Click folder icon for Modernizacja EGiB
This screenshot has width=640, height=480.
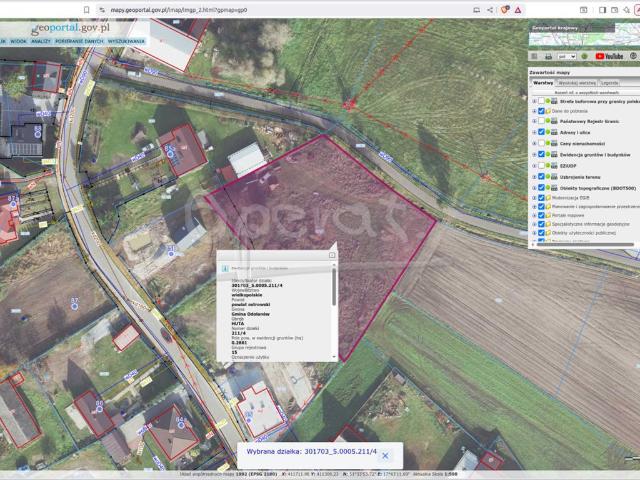pos(548,198)
